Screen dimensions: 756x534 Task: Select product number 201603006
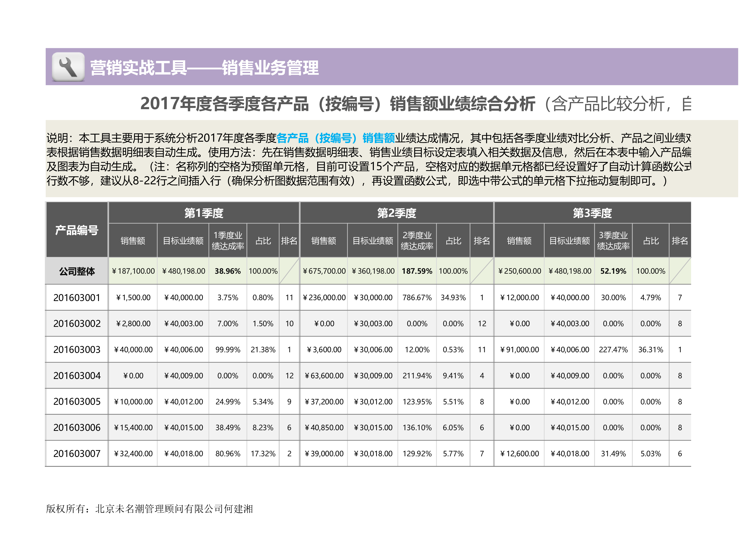click(x=77, y=428)
